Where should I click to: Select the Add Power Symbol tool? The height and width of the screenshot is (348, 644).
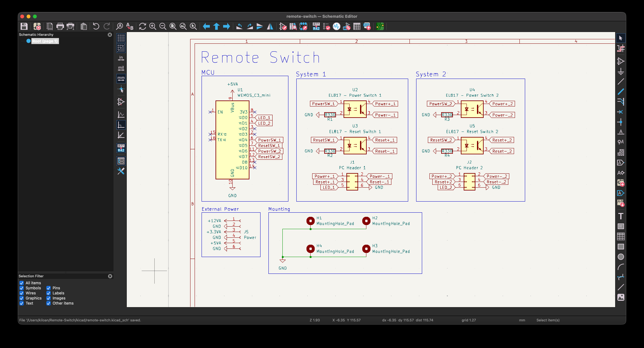[x=621, y=71]
